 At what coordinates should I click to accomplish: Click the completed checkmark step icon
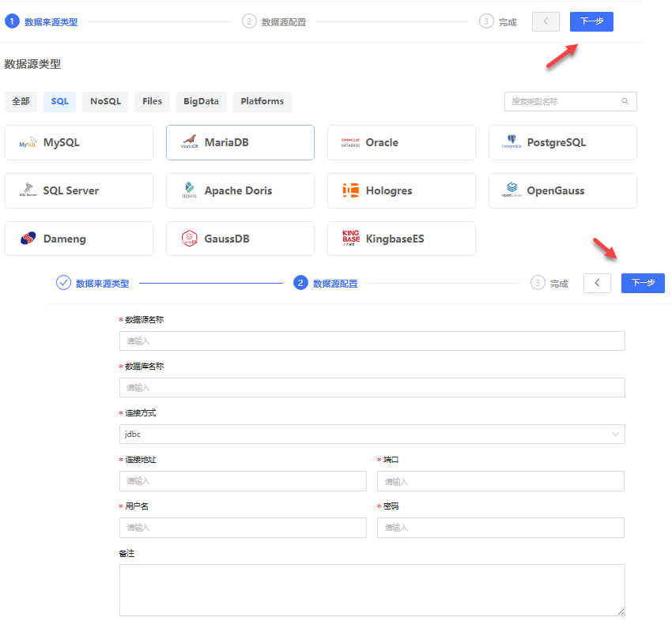(x=63, y=283)
